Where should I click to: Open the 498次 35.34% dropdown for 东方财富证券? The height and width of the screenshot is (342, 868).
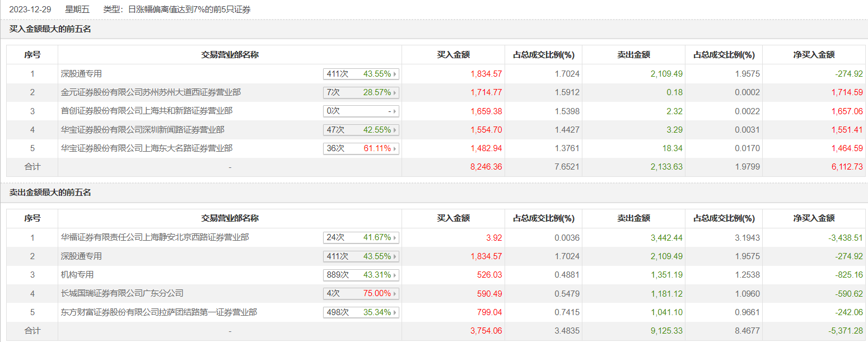tap(361, 312)
